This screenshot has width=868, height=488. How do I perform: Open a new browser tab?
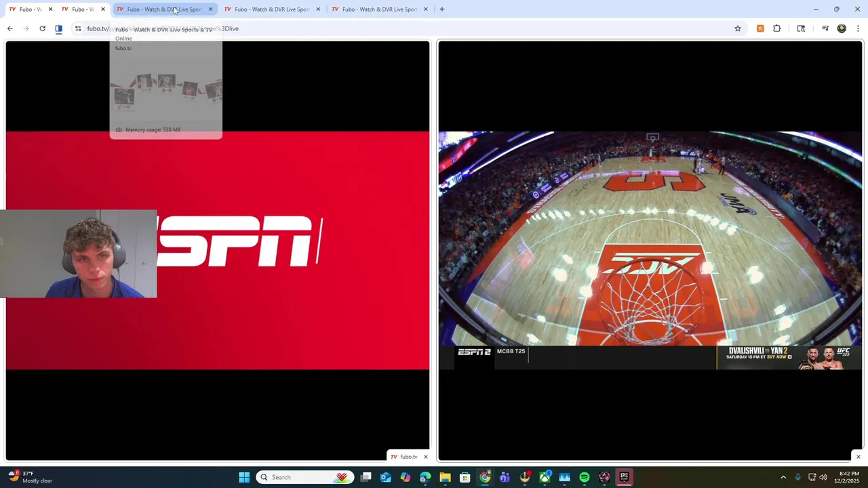point(442,9)
